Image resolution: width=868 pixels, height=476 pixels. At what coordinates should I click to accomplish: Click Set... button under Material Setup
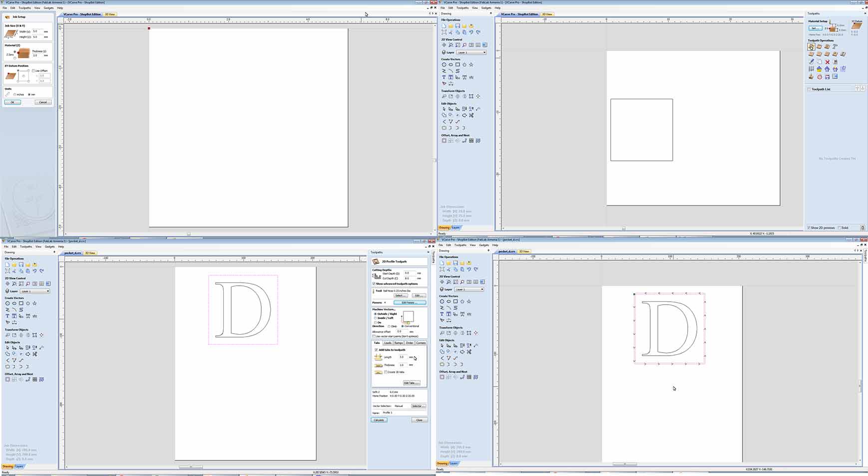coord(815,28)
